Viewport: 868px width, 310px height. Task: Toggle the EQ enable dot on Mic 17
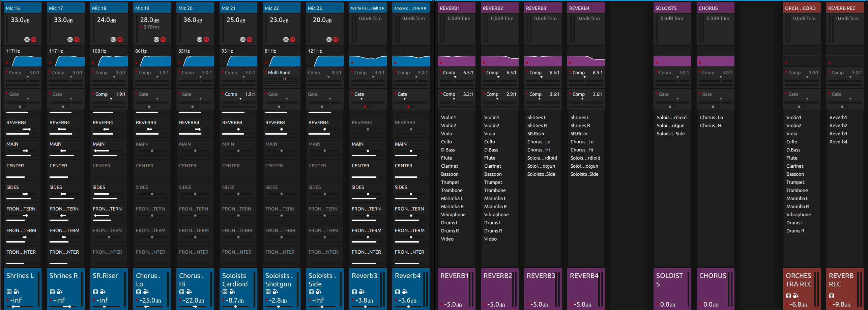(50, 63)
